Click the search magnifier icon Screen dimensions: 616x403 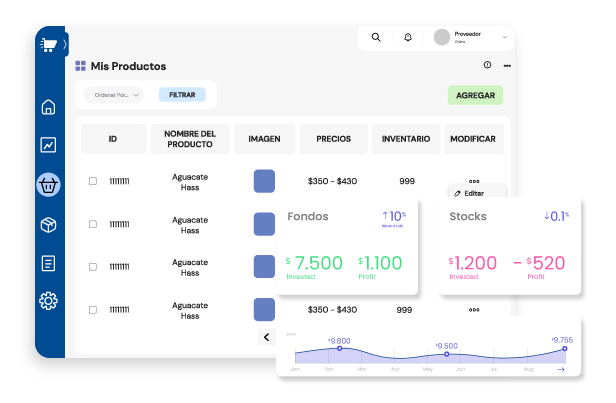pos(376,37)
